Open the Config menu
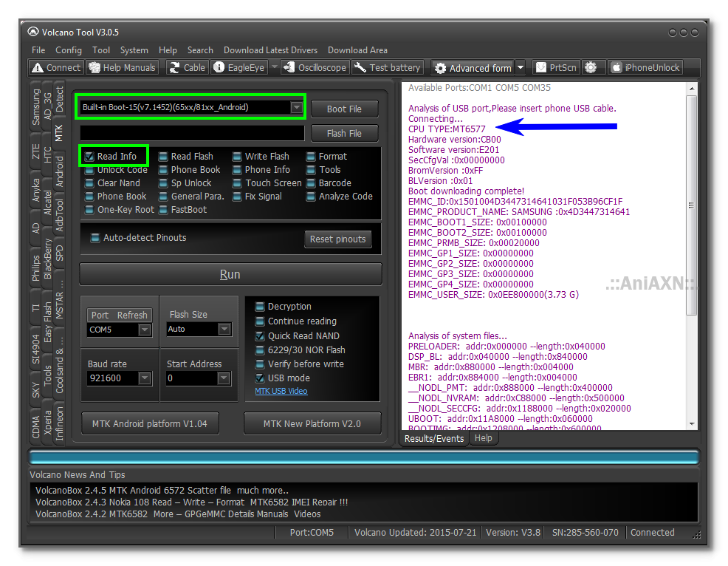The image size is (728, 566). coord(68,50)
